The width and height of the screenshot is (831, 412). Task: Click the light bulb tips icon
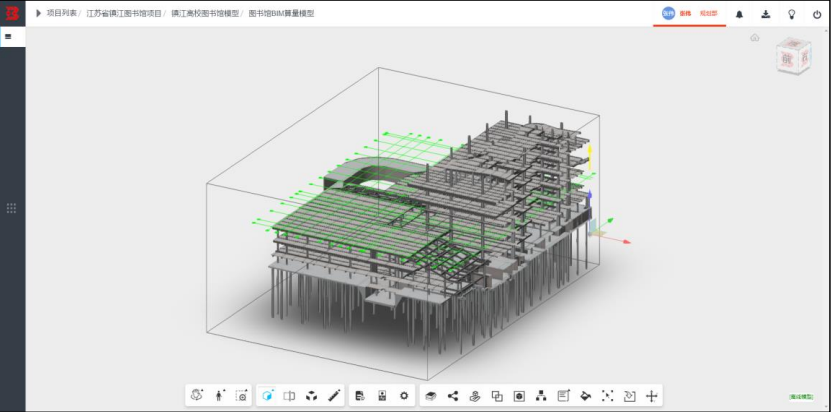[x=792, y=14]
